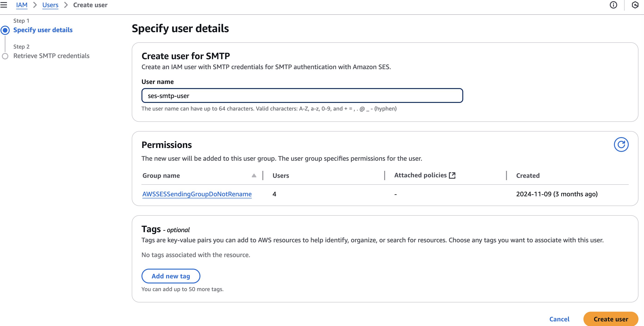Open the AWSSESSendingGroupDoNotRename group link
The image size is (644, 326).
197,194
